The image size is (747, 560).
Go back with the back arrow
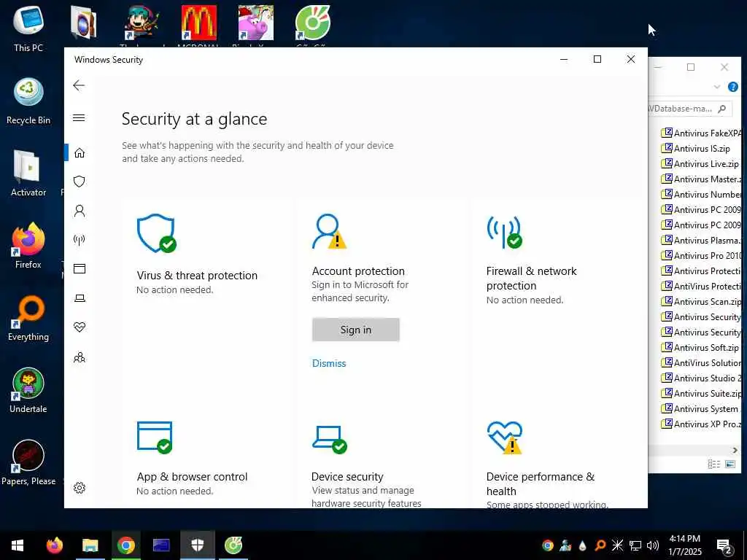pyautogui.click(x=79, y=85)
